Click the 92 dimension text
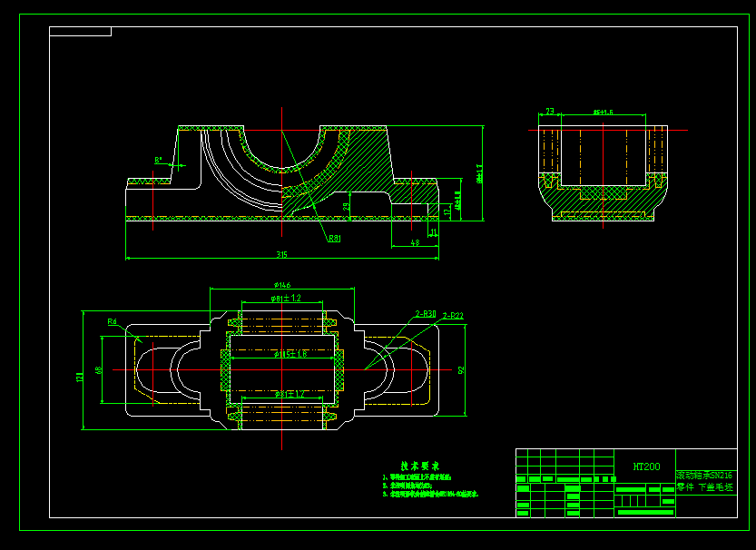The width and height of the screenshot is (756, 550). pyautogui.click(x=461, y=369)
